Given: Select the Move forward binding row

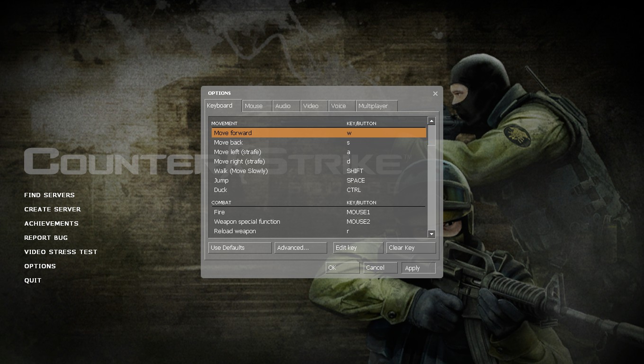Looking at the screenshot, I should coord(319,133).
